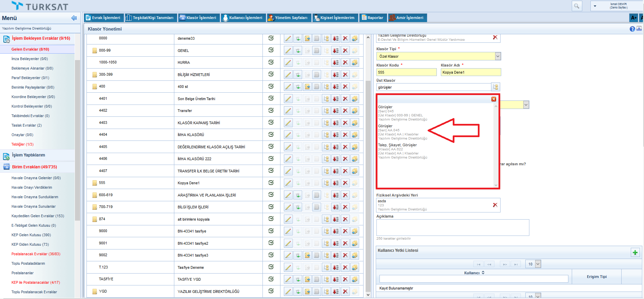The width and height of the screenshot is (644, 299).
Task: Open the Raporlar menu
Action: 373,18
